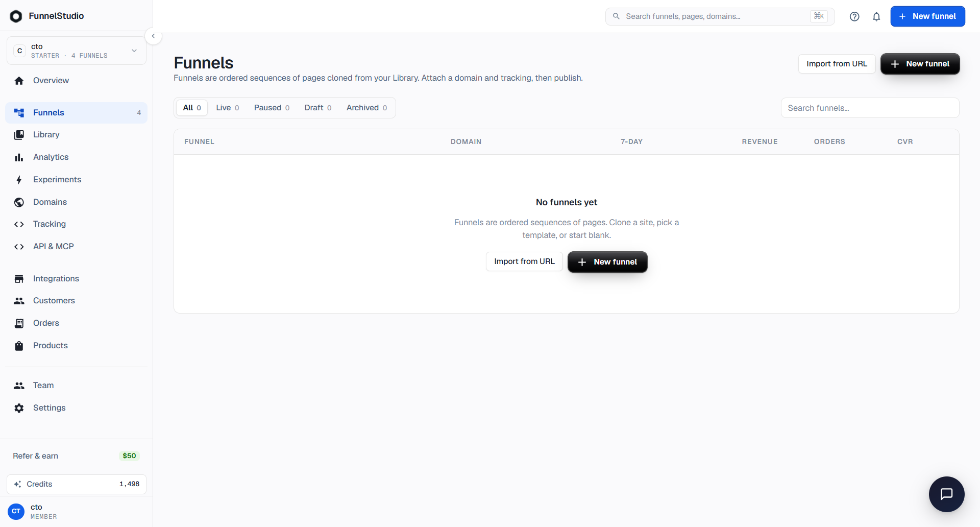The height and width of the screenshot is (527, 980).
Task: Switch to the Draft tab
Action: 318,108
